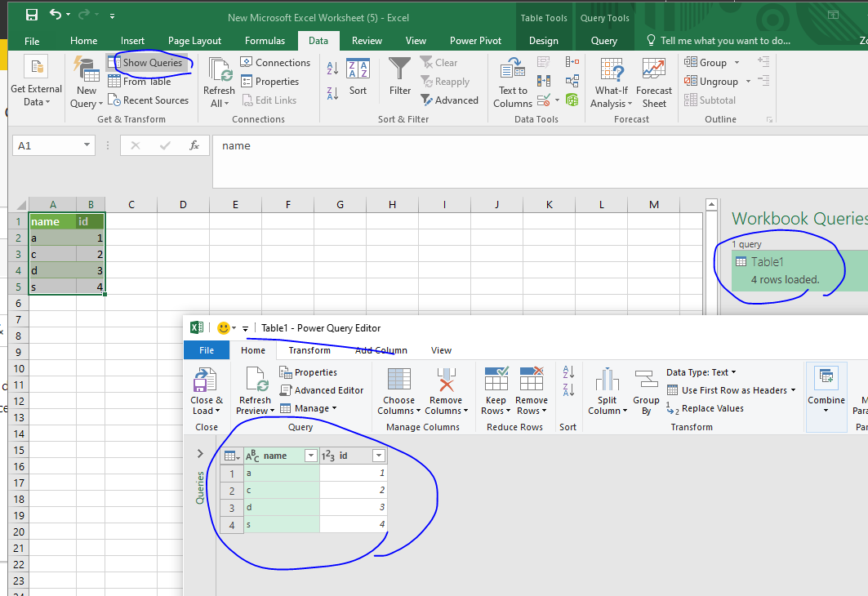This screenshot has width=868, height=596.
Task: Open the New Query menu
Action: coord(87,82)
